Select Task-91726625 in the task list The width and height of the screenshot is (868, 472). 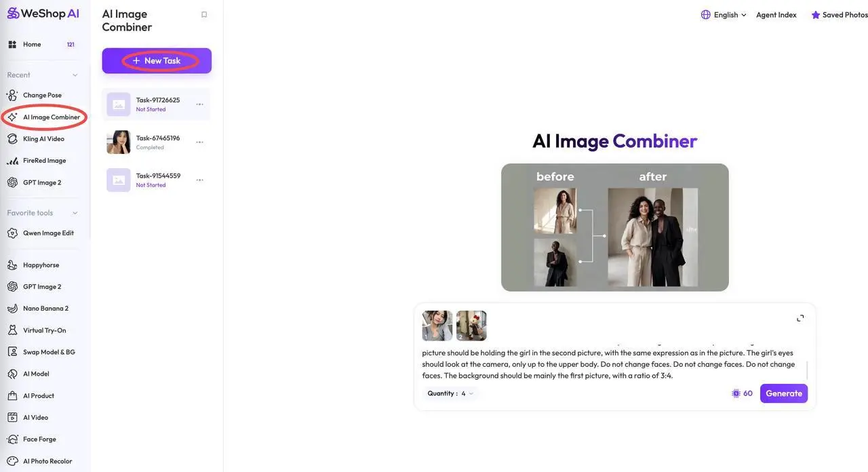156,104
